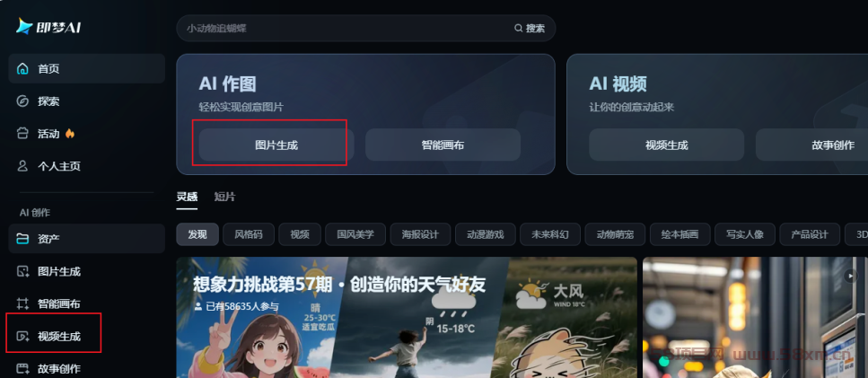The width and height of the screenshot is (868, 378).
Task: Select the 国风美学 category chip
Action: [355, 234]
